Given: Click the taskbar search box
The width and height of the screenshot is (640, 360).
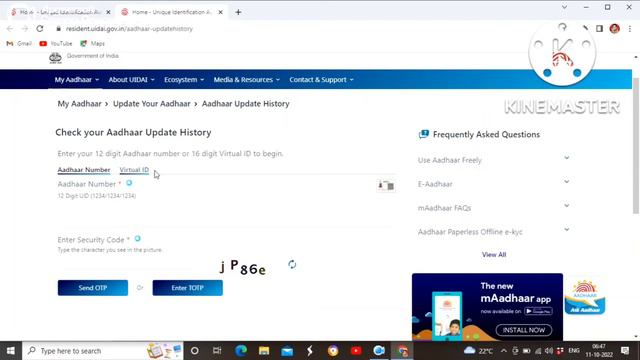Looking at the screenshot, I should pyautogui.click(x=103, y=351).
